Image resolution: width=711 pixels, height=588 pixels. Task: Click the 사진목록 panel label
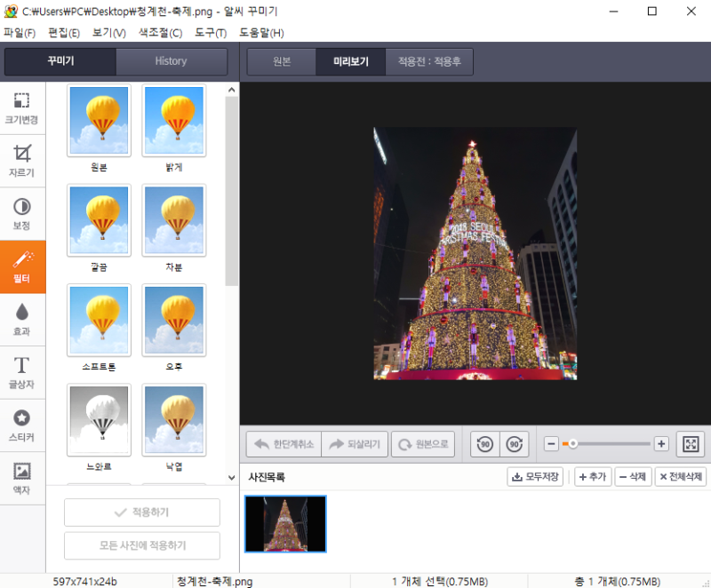[267, 477]
